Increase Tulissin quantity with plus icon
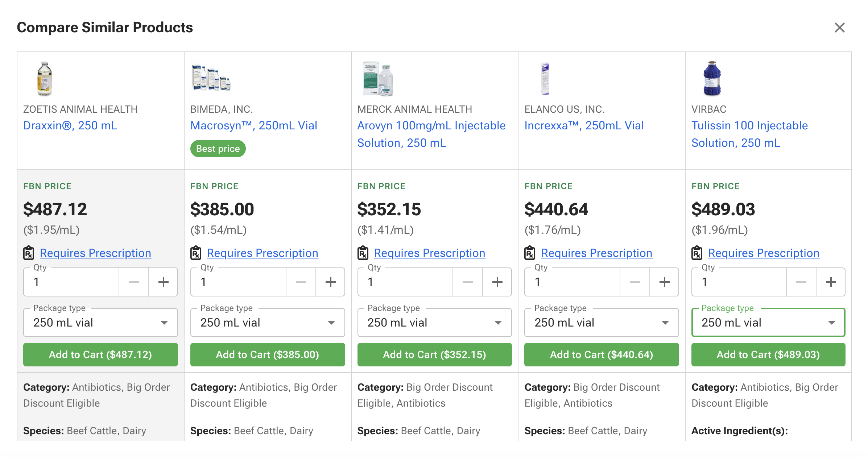The image size is (868, 457). pyautogui.click(x=831, y=282)
